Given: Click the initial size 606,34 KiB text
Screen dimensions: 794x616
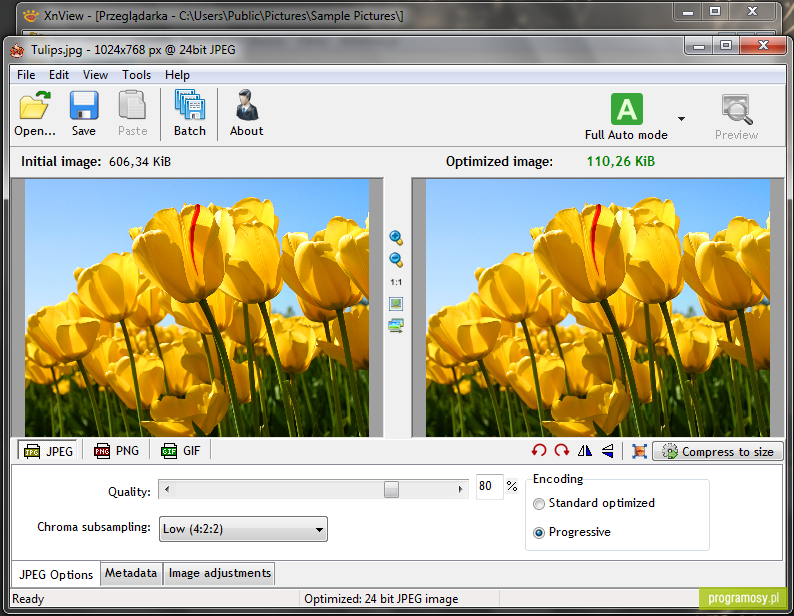Looking at the screenshot, I should click(140, 162).
